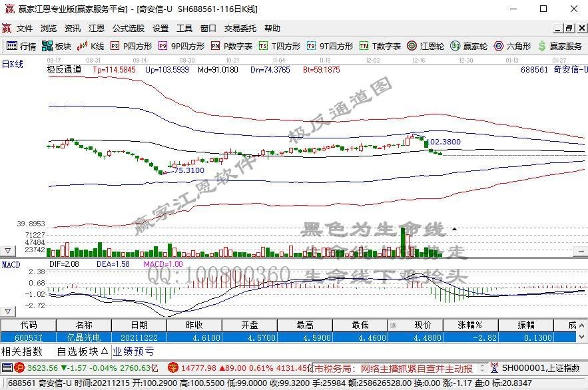Viewport: 588px width, 390px height.
Task: Click the chart right-arrow scroll button
Action: [581, 251]
